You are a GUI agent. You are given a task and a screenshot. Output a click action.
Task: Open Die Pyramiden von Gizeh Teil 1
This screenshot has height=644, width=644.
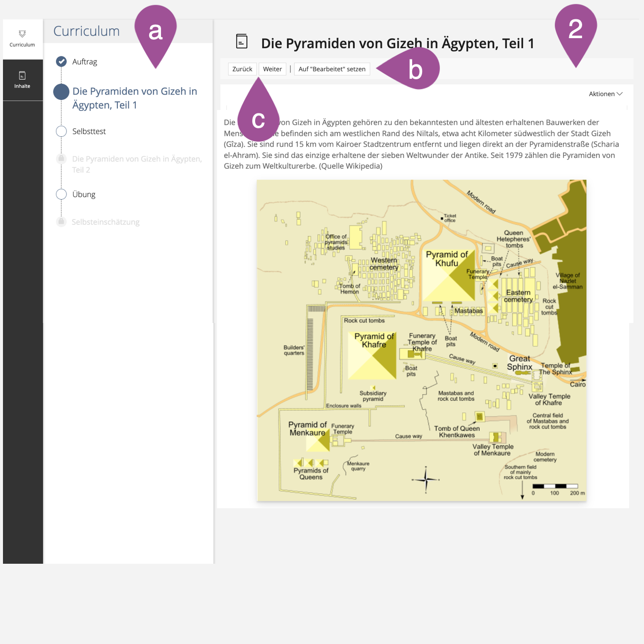pos(134,98)
